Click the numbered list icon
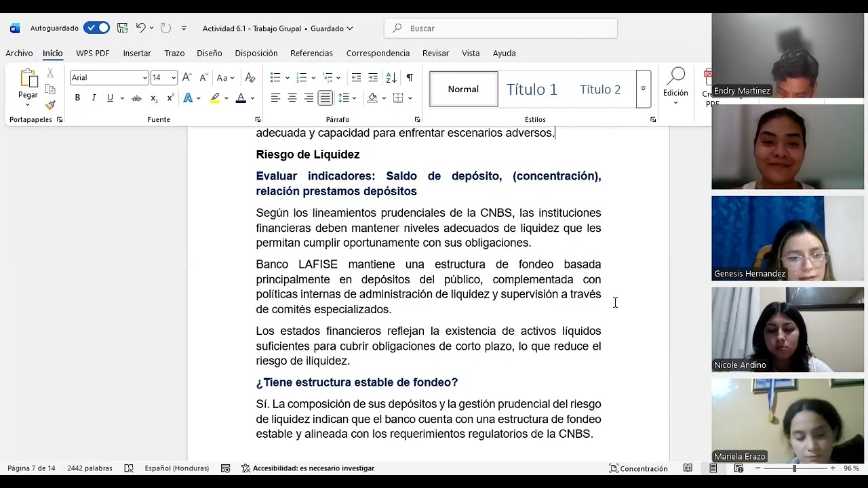868x488 pixels. [x=302, y=77]
